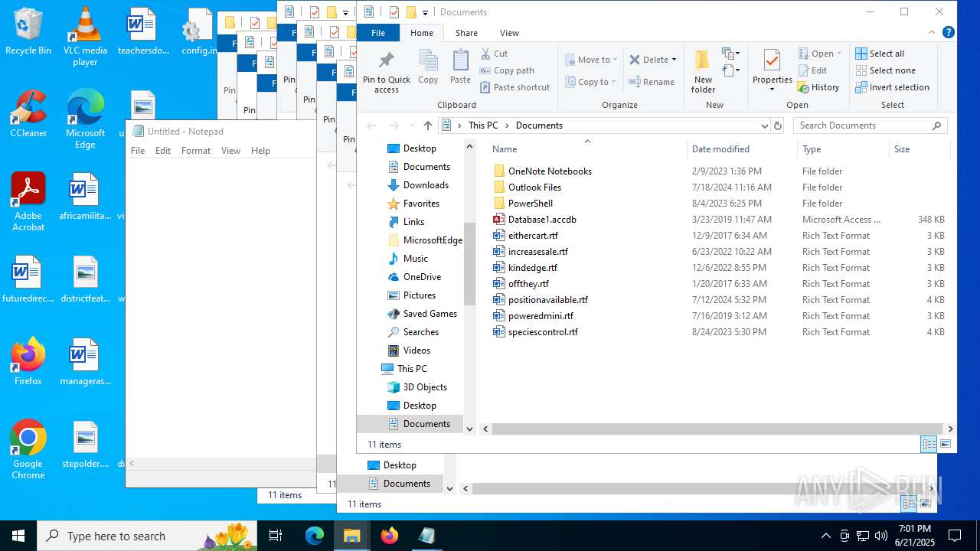Switch to the Share ribbon tab
The height and width of the screenshot is (551, 980).
tap(466, 33)
